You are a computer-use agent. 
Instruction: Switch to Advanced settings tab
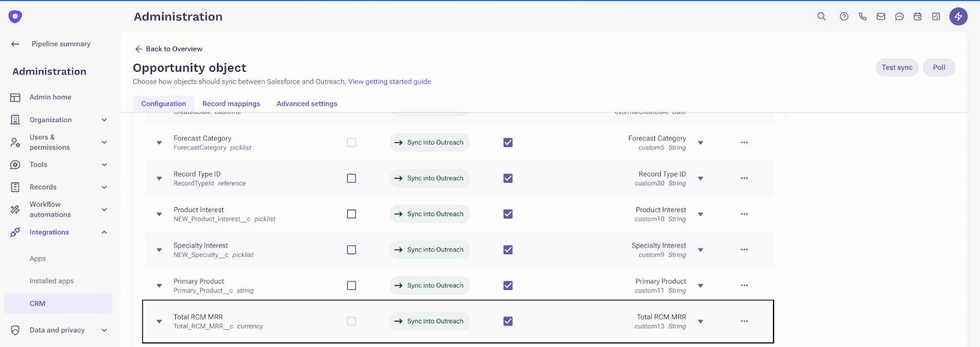pos(307,104)
